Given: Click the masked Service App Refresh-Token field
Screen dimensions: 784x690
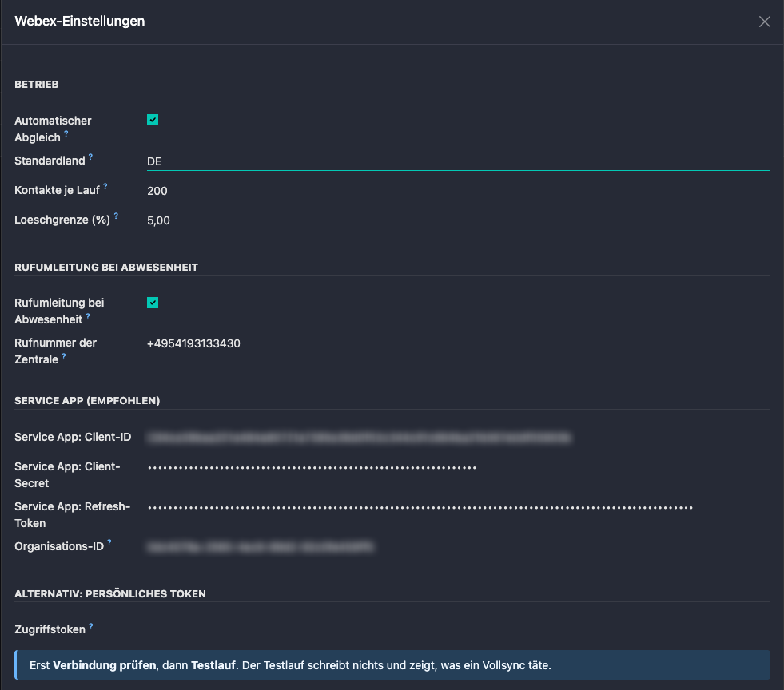Looking at the screenshot, I should [x=459, y=508].
